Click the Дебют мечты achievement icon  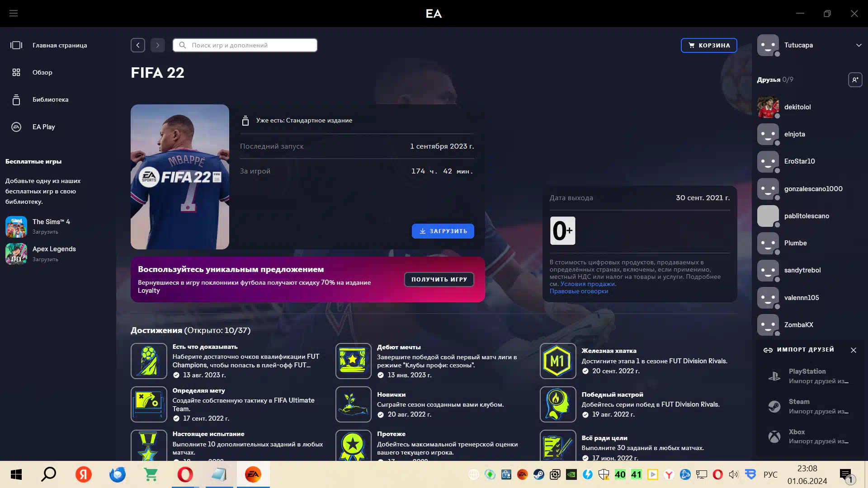[354, 361]
